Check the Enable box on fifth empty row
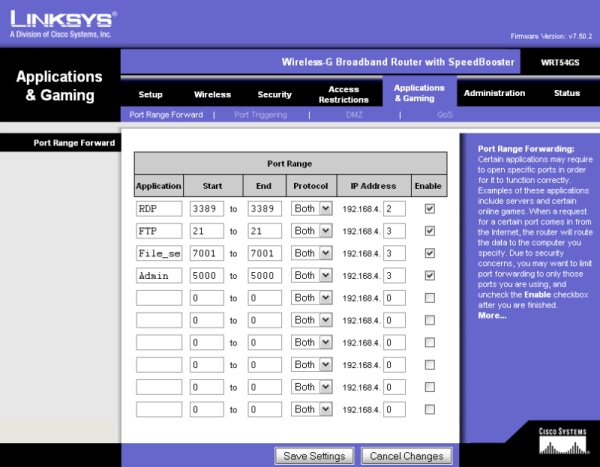This screenshot has height=467, width=600. click(430, 387)
